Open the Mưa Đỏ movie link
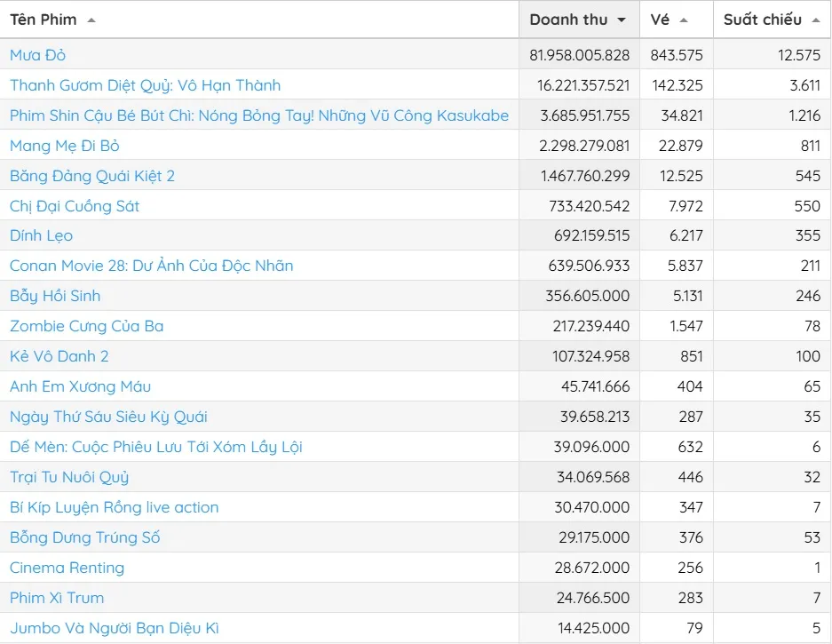The width and height of the screenshot is (832, 644). point(38,55)
